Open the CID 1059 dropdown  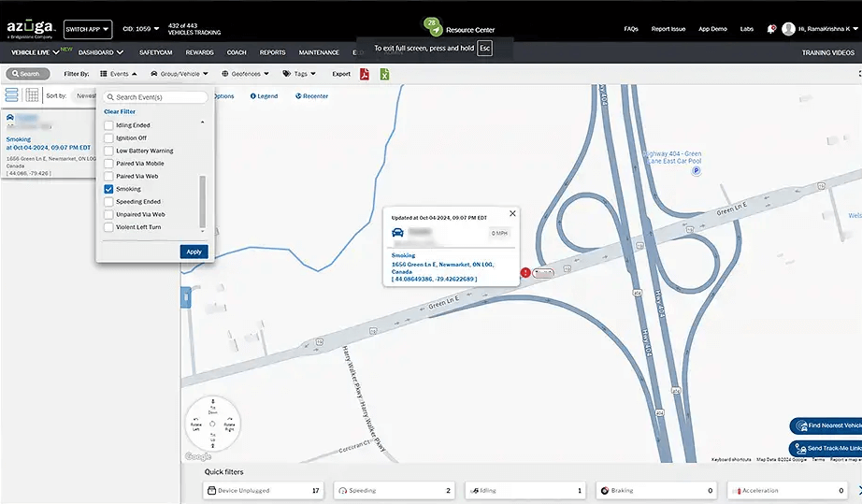click(x=141, y=29)
